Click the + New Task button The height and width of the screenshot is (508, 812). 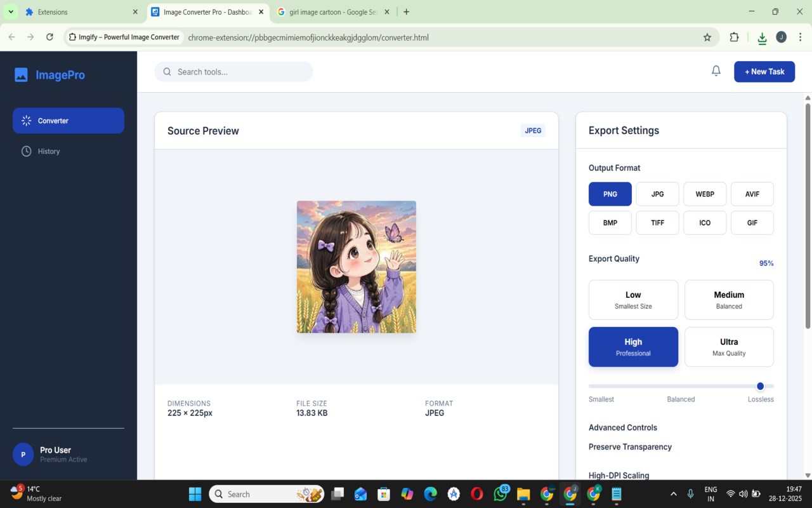click(x=764, y=71)
